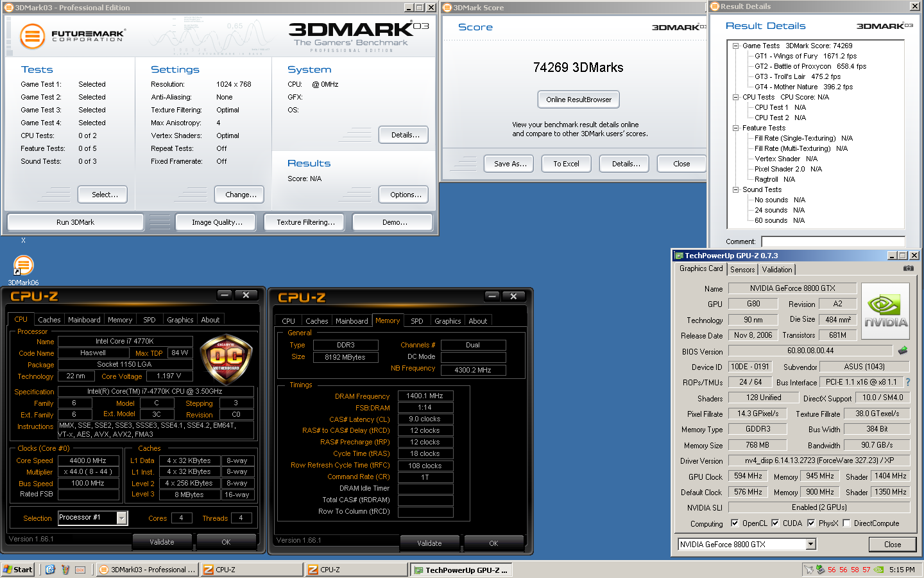The height and width of the screenshot is (578, 924).
Task: Collapse the Game Tests tree node
Action: click(736, 46)
